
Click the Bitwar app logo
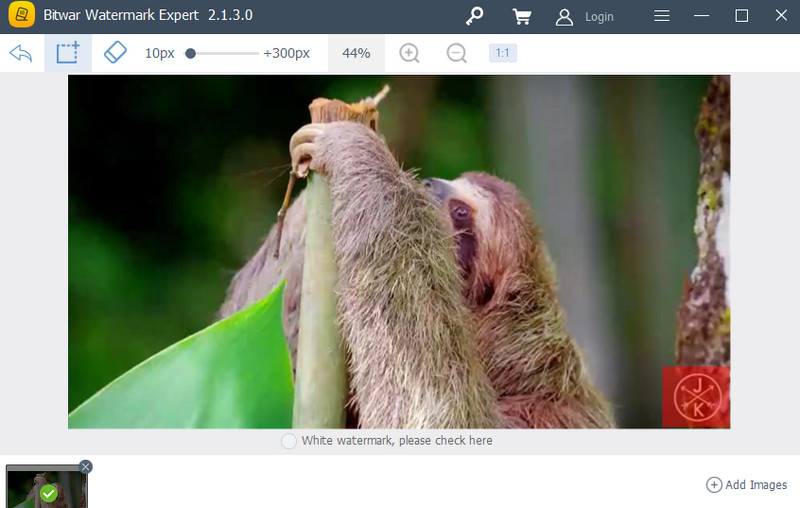(21, 16)
